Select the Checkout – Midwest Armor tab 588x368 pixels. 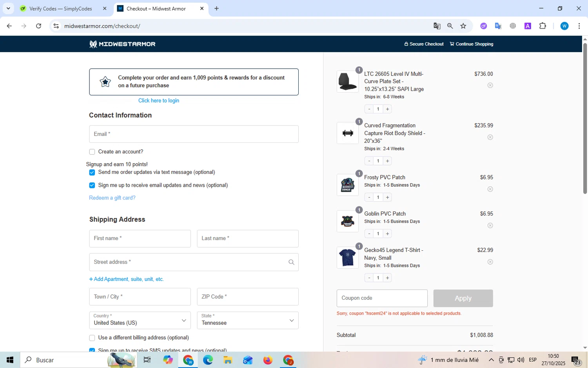tap(156, 8)
